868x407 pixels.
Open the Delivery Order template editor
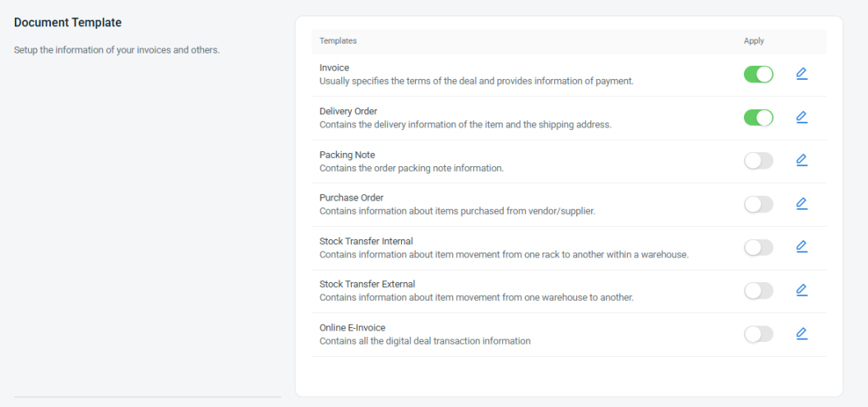(x=801, y=118)
